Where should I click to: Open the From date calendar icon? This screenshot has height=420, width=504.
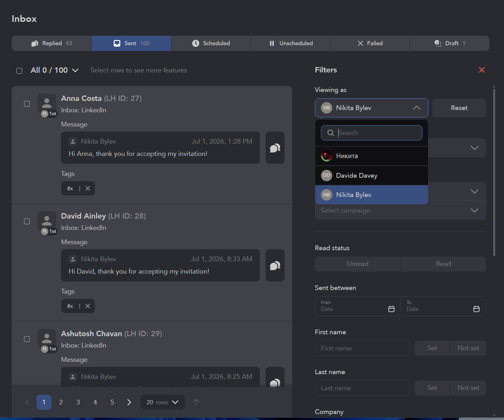point(391,309)
